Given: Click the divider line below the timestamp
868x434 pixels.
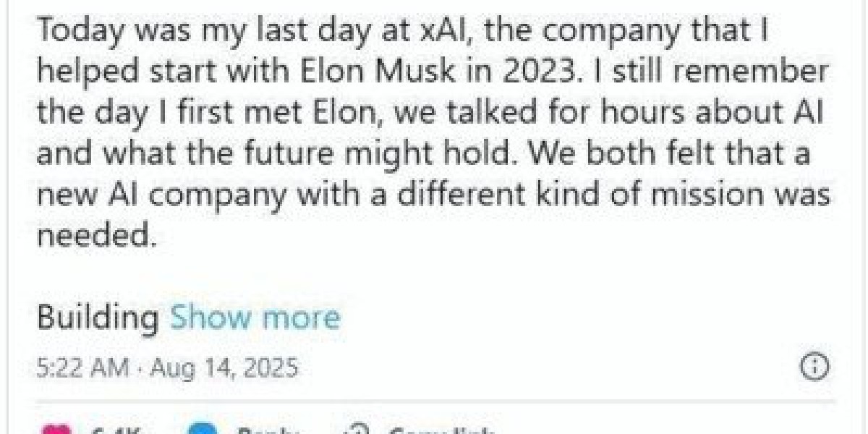Looking at the screenshot, I should [434, 400].
